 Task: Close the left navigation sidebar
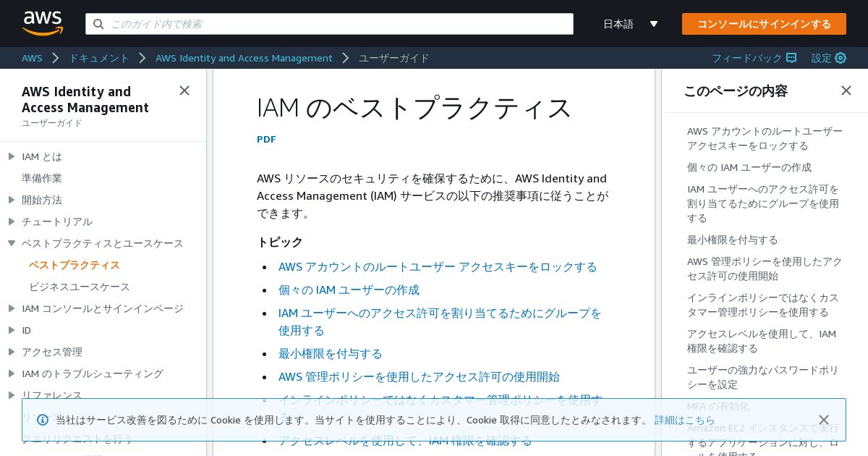tap(184, 90)
